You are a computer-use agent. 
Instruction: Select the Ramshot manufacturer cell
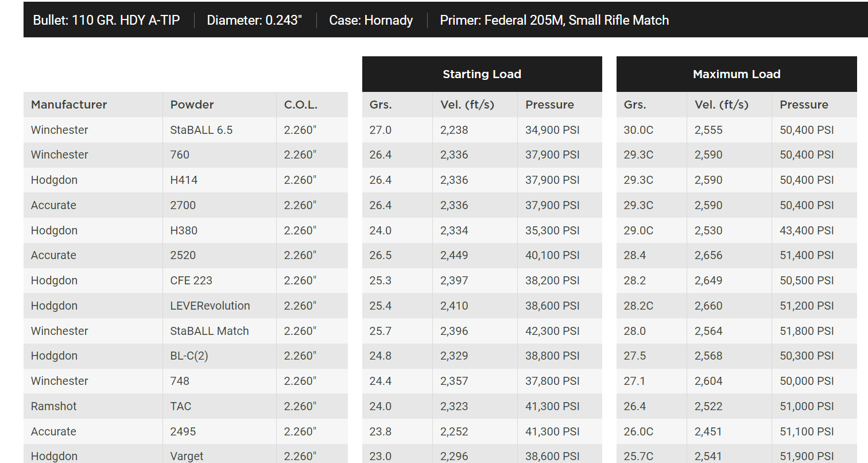(54, 406)
